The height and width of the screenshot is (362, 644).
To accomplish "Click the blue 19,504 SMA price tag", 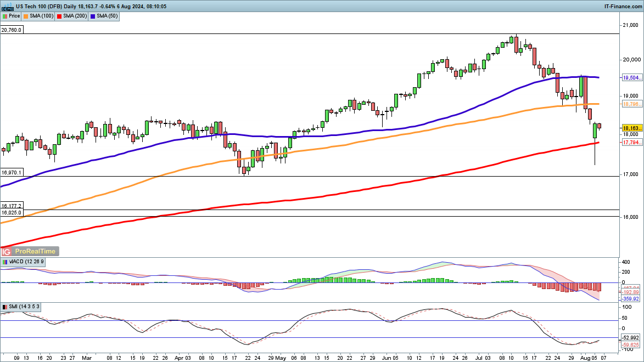I will (630, 78).
